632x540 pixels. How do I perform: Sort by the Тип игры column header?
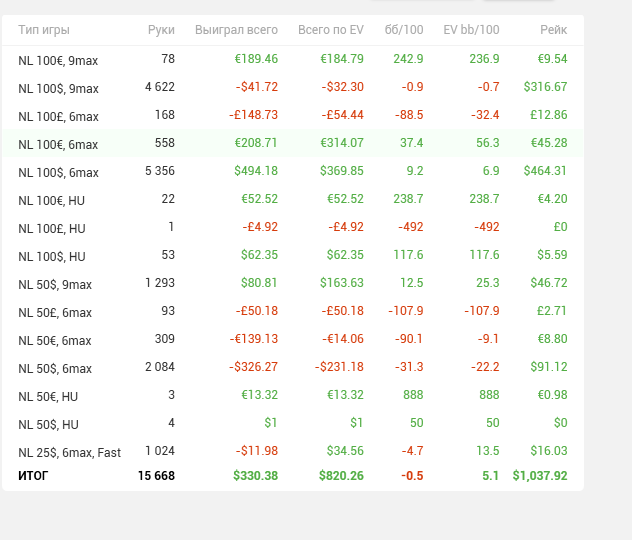(x=43, y=31)
